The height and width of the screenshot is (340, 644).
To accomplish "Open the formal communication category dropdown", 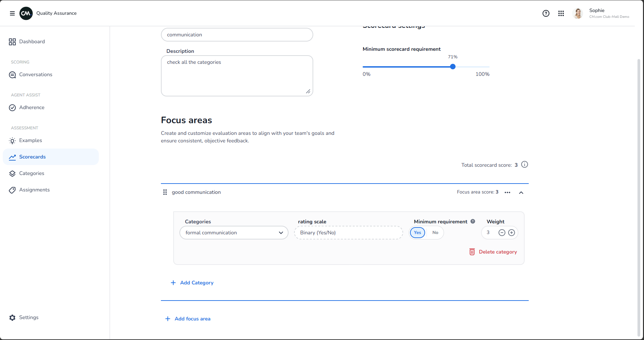I will click(x=234, y=233).
